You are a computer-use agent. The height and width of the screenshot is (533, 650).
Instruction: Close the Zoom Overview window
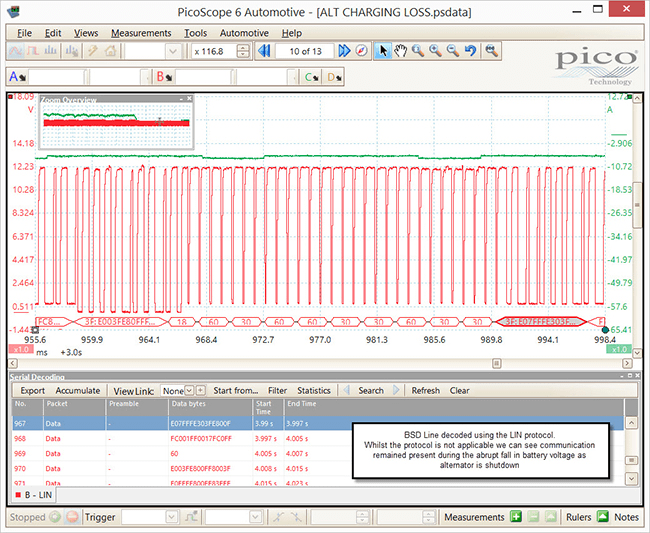coord(189,99)
